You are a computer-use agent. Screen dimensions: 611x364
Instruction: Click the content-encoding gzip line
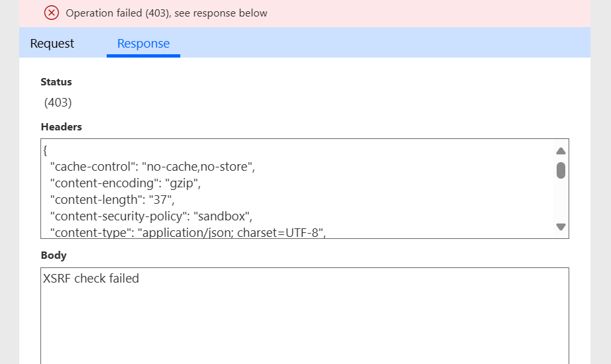coord(125,183)
